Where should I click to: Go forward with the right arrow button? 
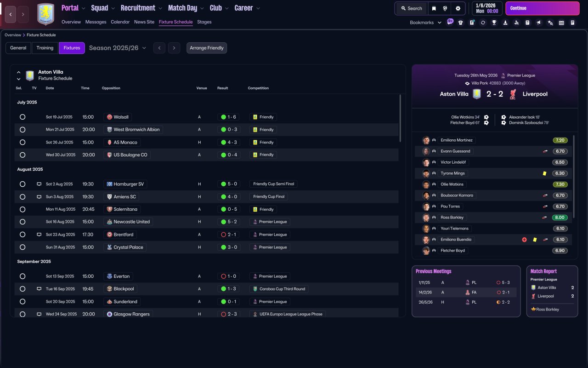(x=23, y=14)
